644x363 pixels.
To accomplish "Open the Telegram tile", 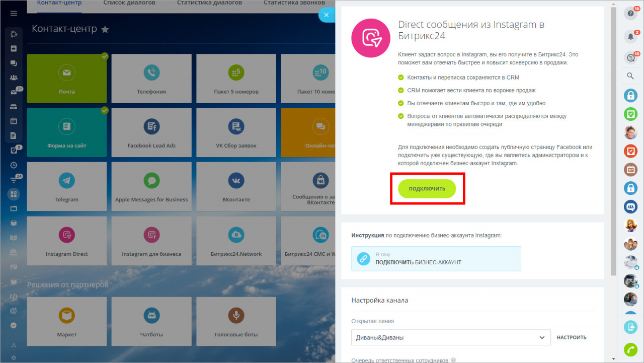I will pyautogui.click(x=67, y=187).
